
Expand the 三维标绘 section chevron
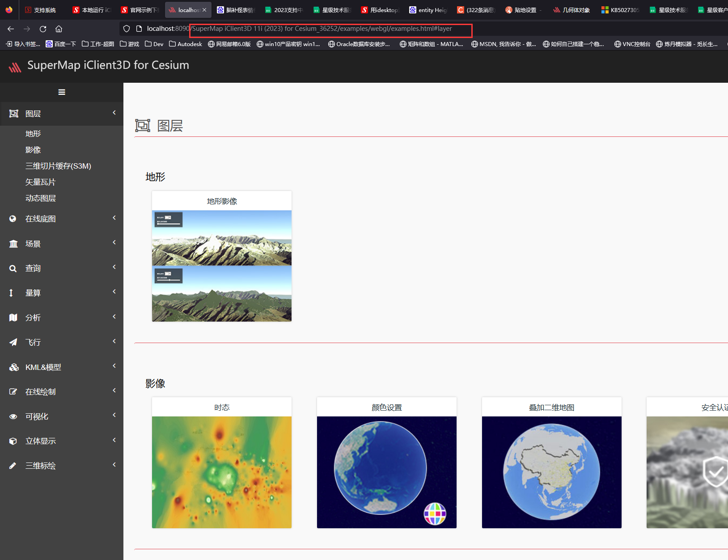pyautogui.click(x=114, y=465)
